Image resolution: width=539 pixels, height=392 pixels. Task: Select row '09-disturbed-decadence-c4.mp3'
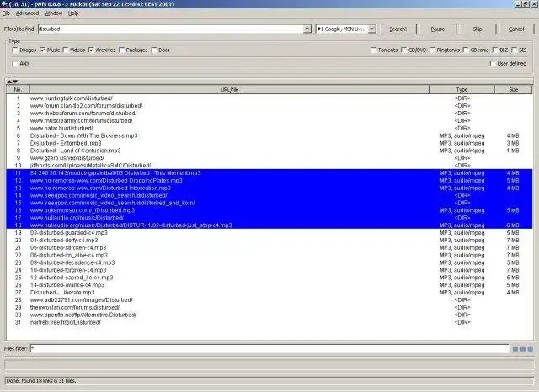pos(269,262)
